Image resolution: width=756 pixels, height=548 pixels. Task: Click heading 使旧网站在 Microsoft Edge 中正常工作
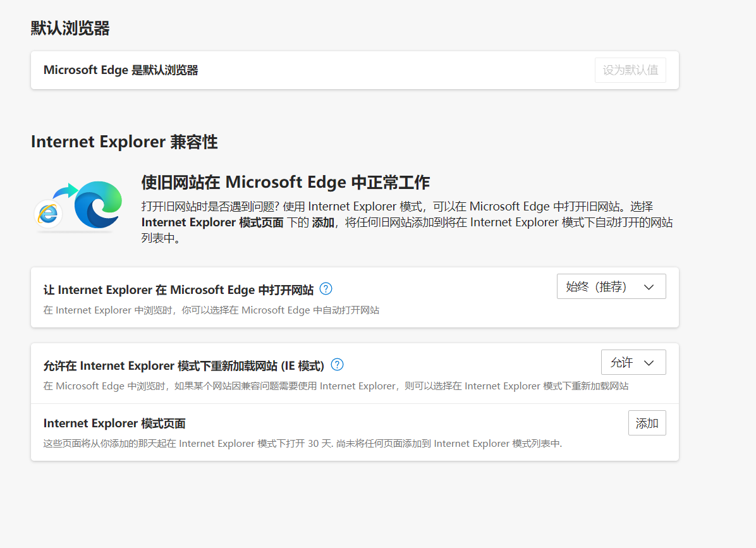(286, 182)
